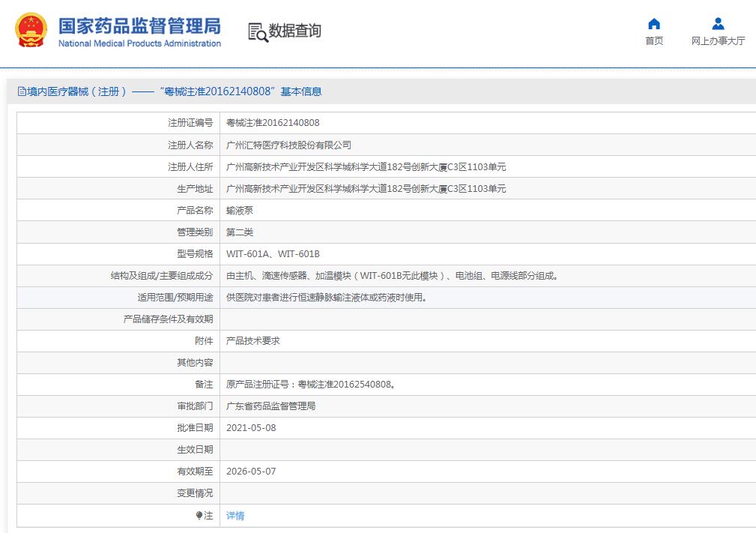The image size is (756, 533).
Task: Click the 首页 text label
Action: tap(654, 41)
